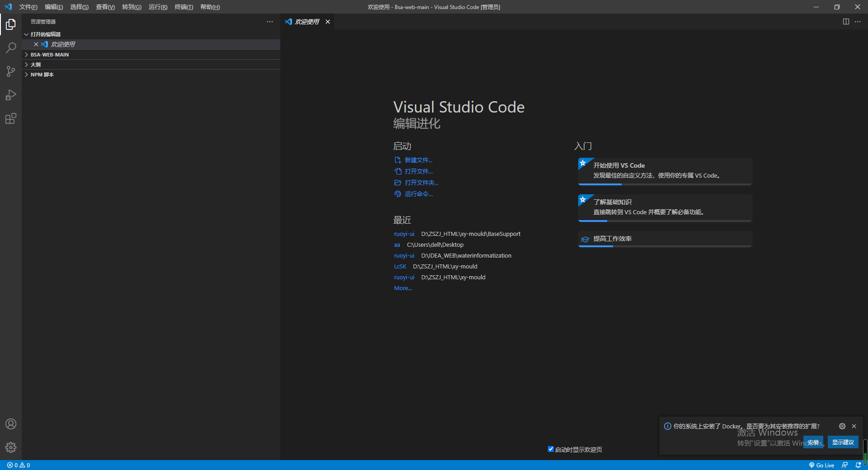Click the 开始使用 VS Code star badge

pos(583,163)
